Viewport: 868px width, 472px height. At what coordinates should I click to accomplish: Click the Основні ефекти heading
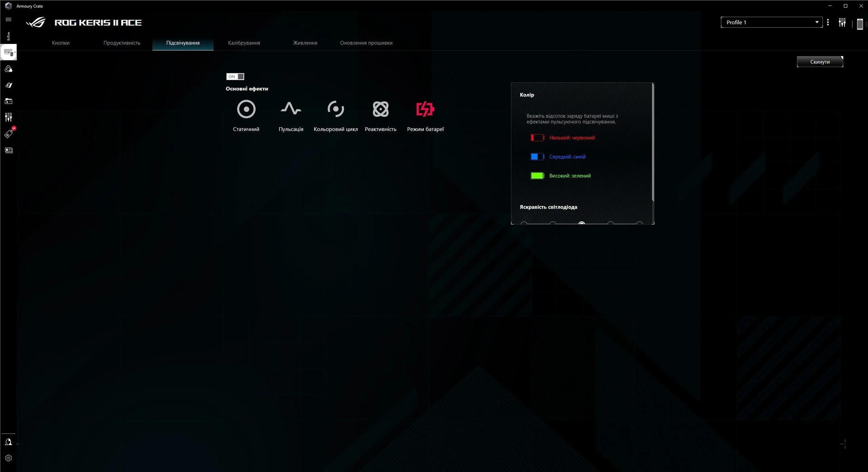tap(247, 89)
